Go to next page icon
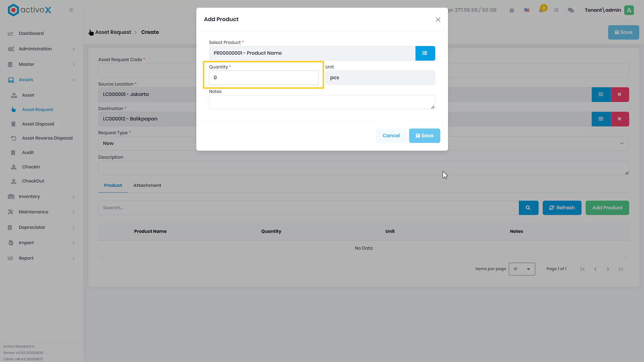 608,269
